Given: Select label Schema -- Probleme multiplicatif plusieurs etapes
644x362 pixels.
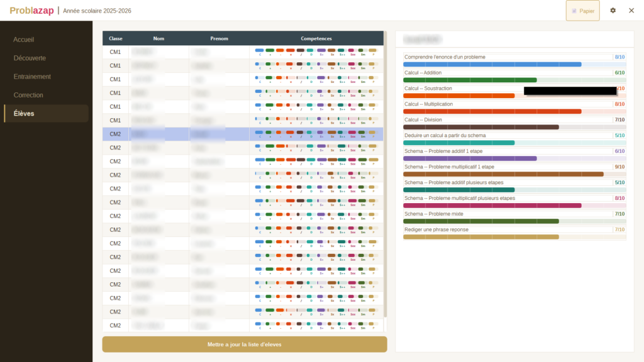Looking at the screenshot, I should [459, 198].
